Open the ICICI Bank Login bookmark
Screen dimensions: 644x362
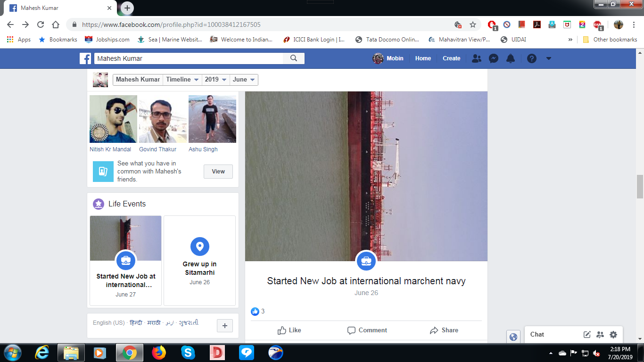click(314, 40)
